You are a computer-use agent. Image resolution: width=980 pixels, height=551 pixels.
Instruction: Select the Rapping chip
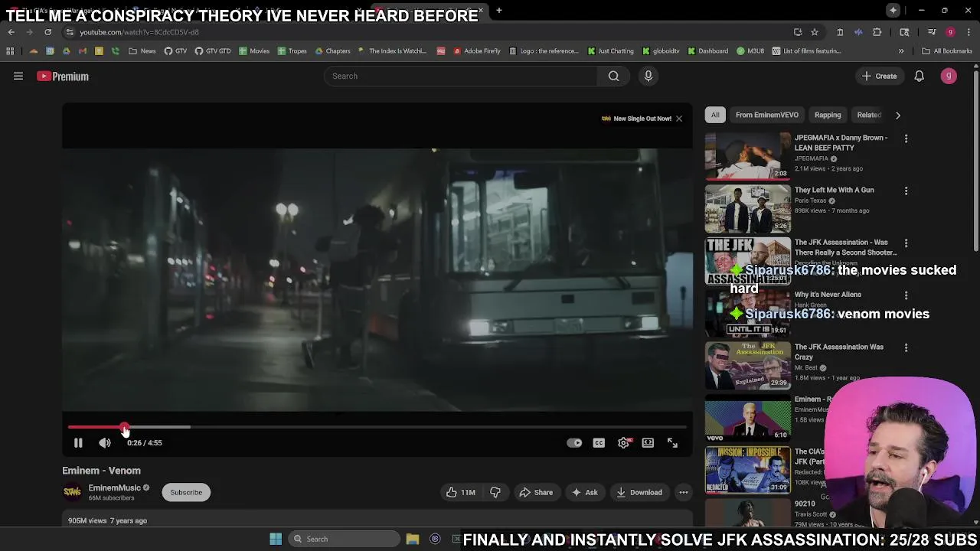(x=828, y=115)
